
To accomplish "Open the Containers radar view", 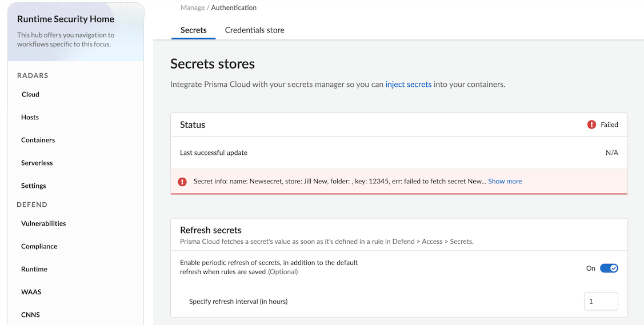I will tap(38, 140).
